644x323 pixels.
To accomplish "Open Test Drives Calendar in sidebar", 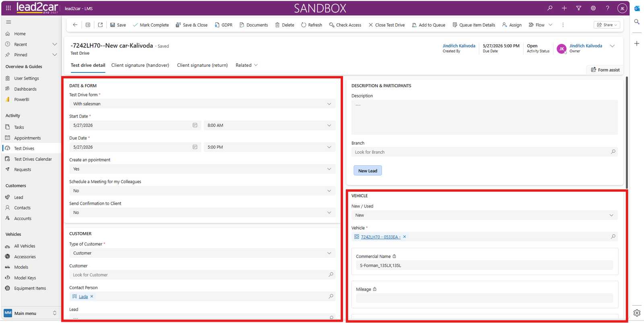I will [33, 159].
